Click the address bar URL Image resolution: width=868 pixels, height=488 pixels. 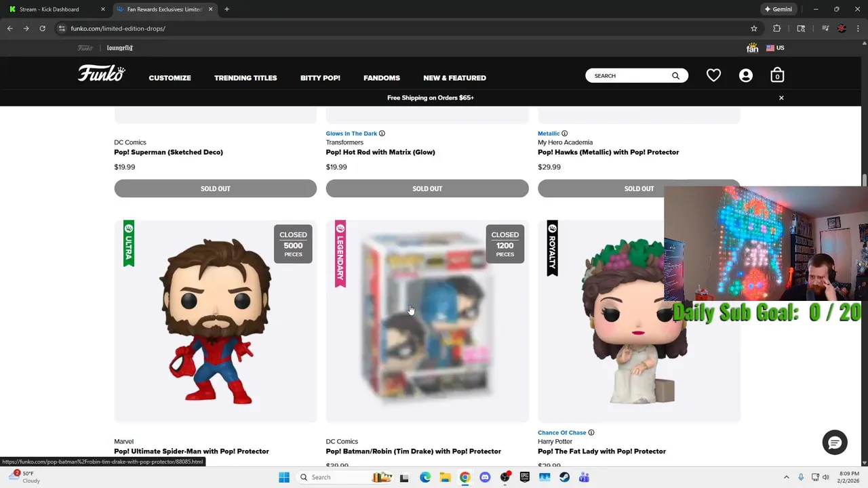(118, 28)
